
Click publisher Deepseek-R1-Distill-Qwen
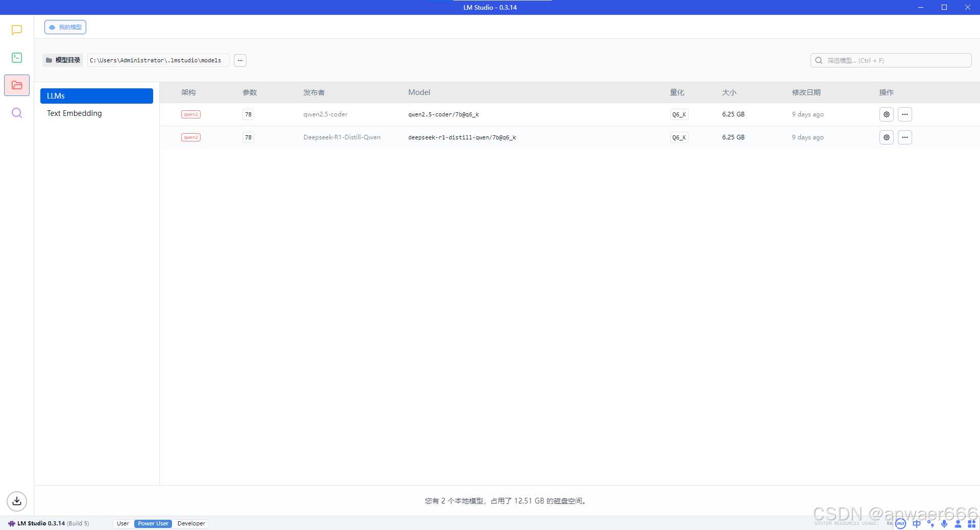click(342, 137)
